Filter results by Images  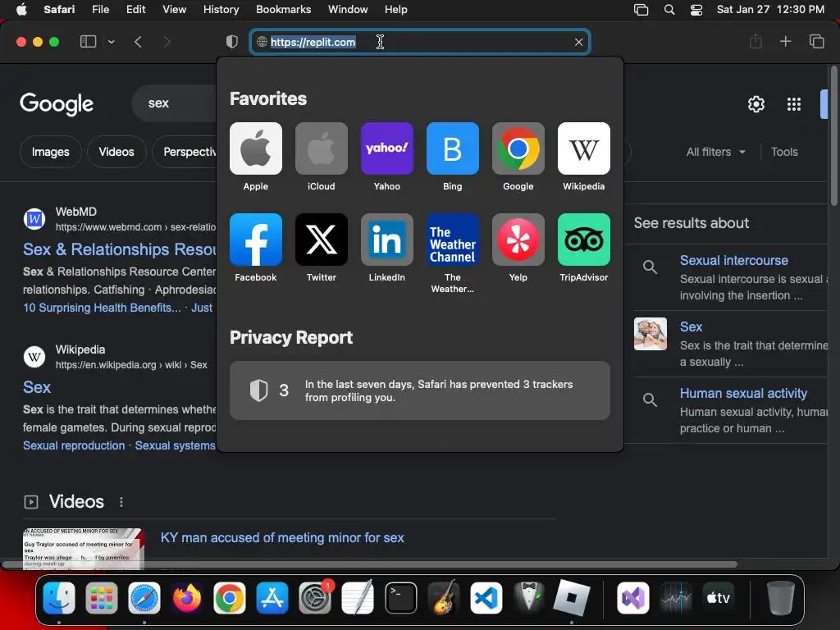coord(50,152)
